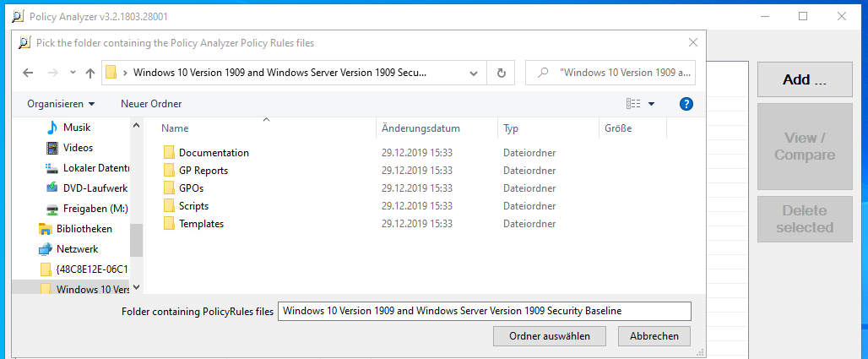Click the folder icon in address bar
The width and height of the screenshot is (868, 359).
point(111,73)
